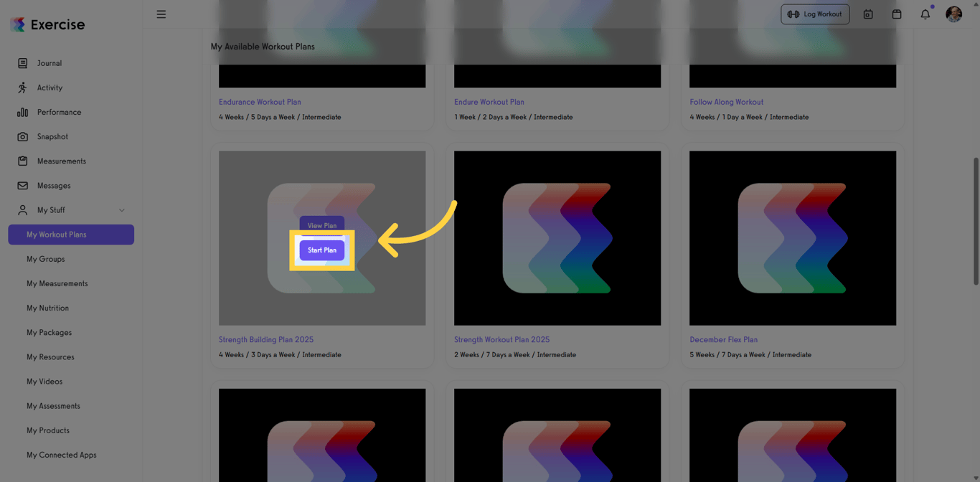Click '4 Weeks / 1 Day a Week / Intermediate' text
The height and width of the screenshot is (482, 980).
749,117
